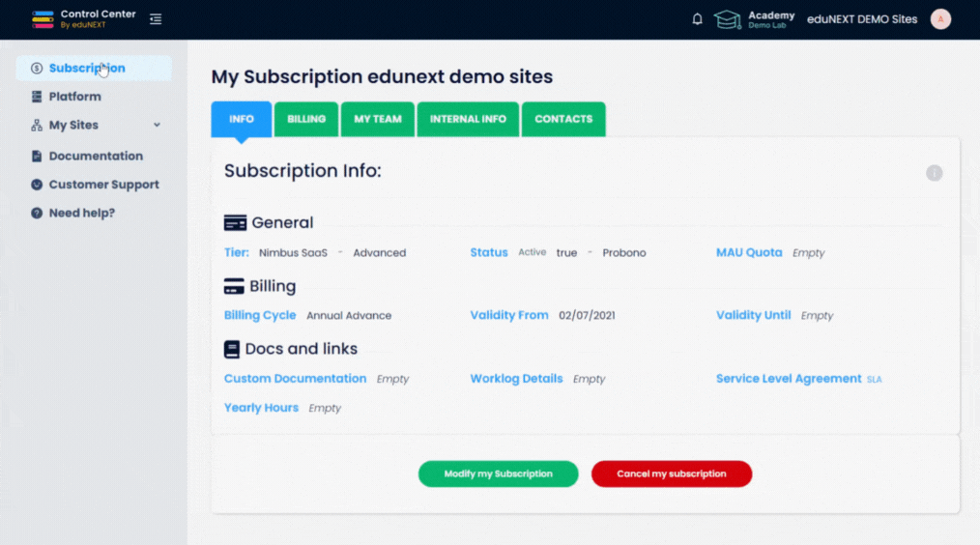
Task: Expand the My Sites chevron
Action: pyautogui.click(x=157, y=125)
